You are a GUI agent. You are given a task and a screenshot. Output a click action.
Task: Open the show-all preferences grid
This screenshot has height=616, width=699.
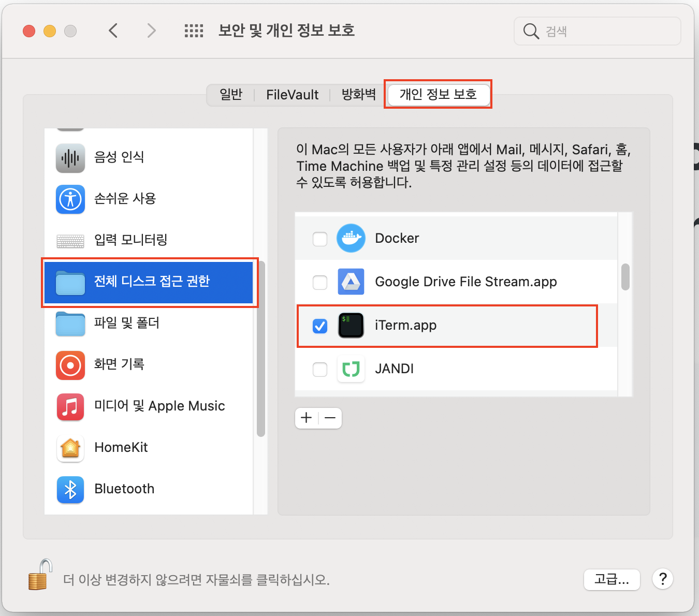[x=194, y=31]
